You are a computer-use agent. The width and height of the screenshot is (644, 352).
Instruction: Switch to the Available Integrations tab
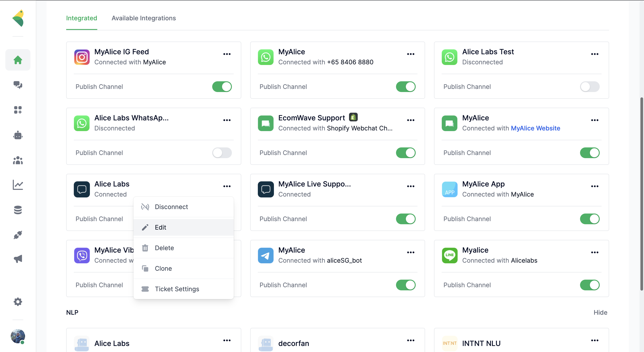tap(144, 18)
